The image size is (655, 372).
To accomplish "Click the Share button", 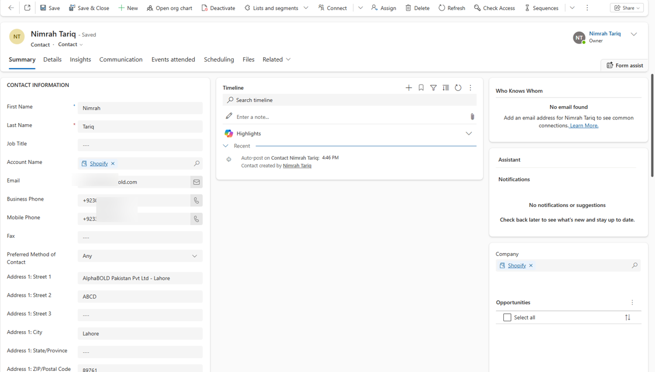I will coord(627,8).
